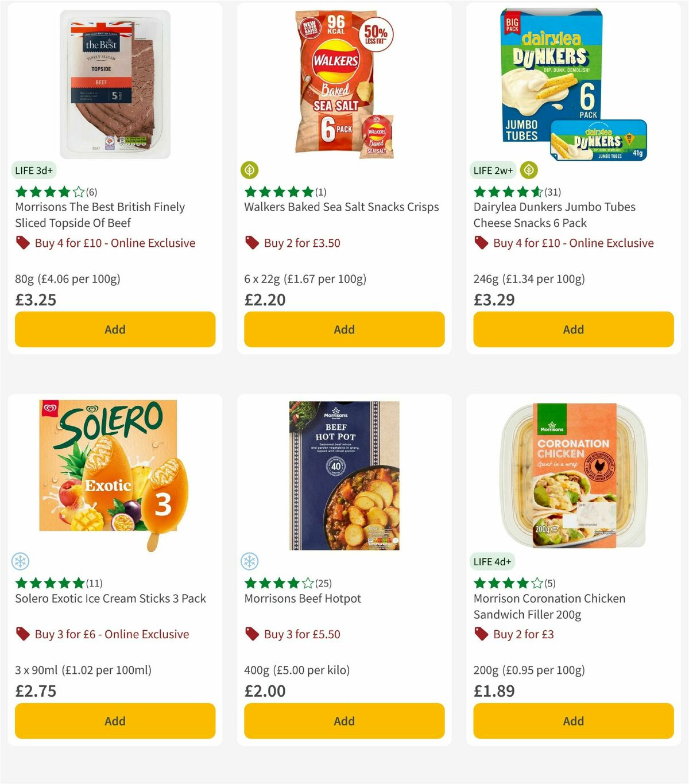
Task: Click the tag icon on Coronation Chicken Buy 2 deal
Action: point(481,634)
